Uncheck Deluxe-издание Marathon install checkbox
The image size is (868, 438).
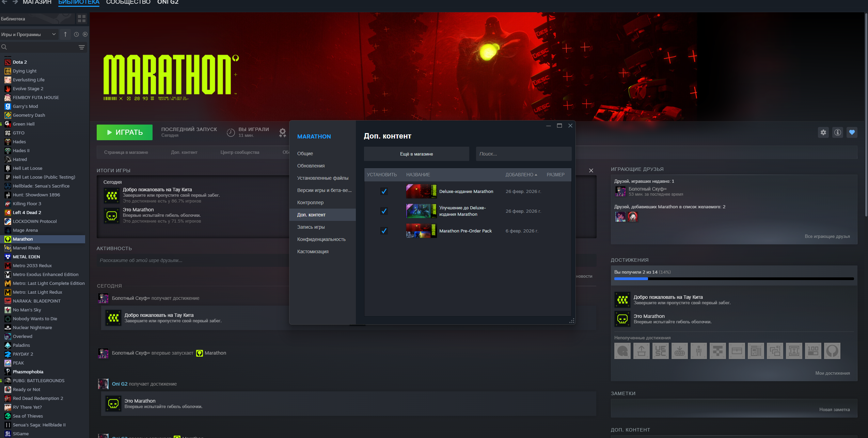384,191
